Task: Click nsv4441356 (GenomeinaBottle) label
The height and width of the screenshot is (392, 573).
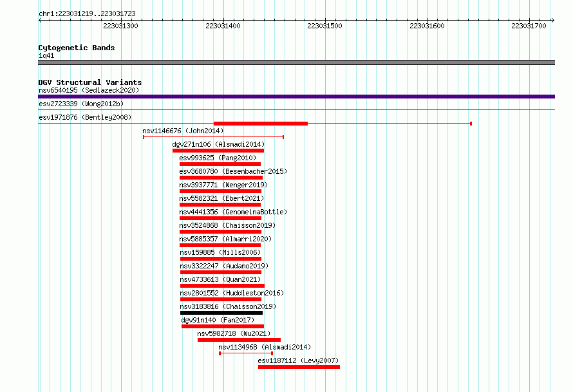Action: tap(233, 212)
